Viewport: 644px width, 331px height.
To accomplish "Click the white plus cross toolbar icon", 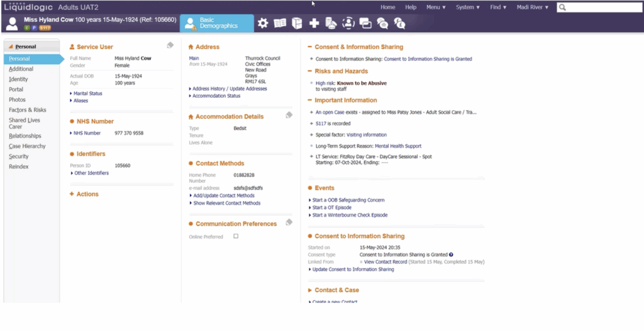I will [314, 23].
